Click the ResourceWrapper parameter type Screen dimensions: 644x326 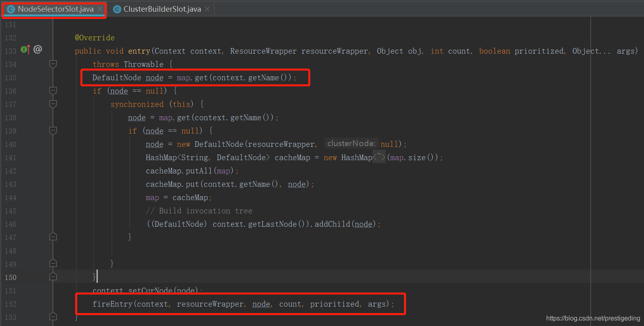point(263,51)
